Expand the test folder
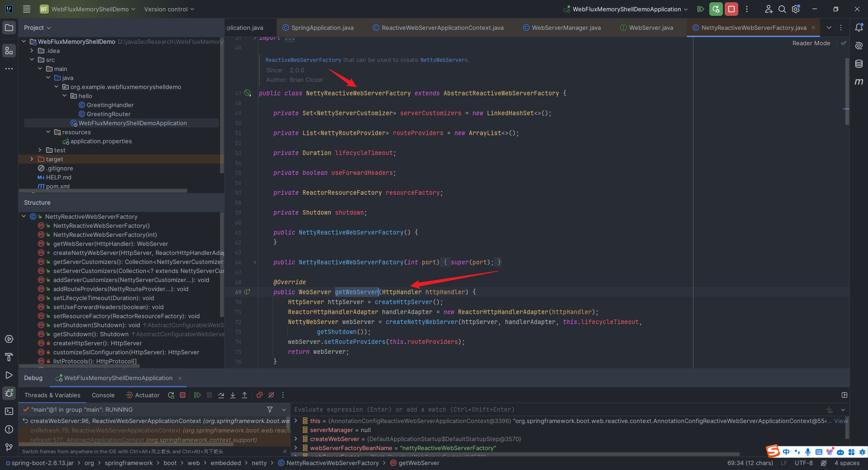Screen dimensions: 868x470 tap(40, 150)
